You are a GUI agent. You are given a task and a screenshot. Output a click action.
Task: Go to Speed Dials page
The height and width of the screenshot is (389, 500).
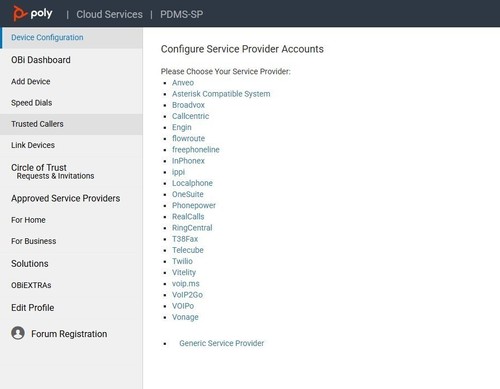pyautogui.click(x=32, y=103)
